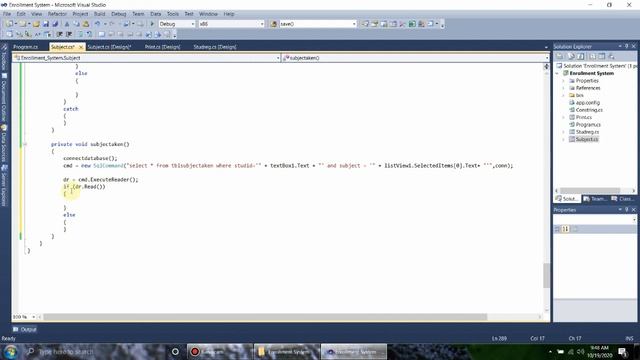Open the 100 % zoom dropdown
The image size is (640, 360).
click(x=33, y=317)
